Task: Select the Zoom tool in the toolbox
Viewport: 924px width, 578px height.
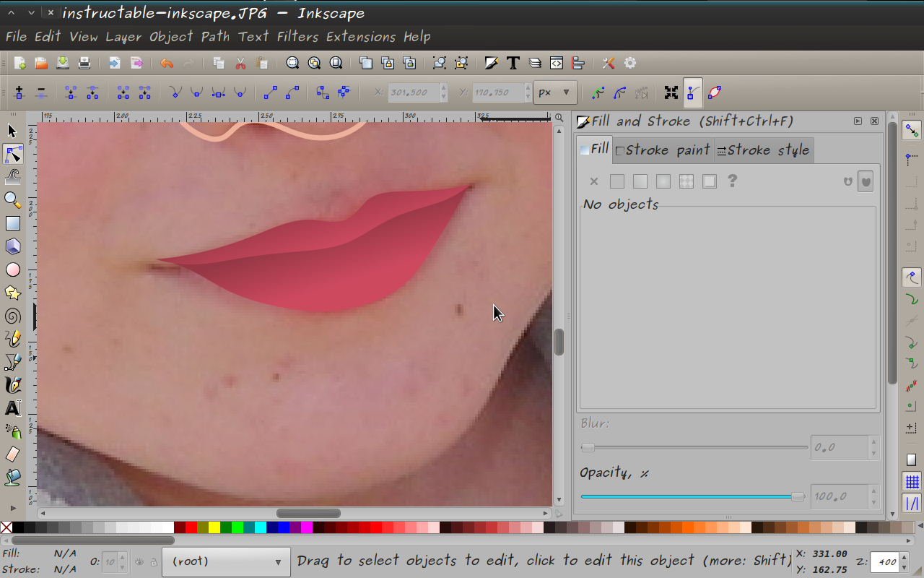Action: click(x=12, y=199)
